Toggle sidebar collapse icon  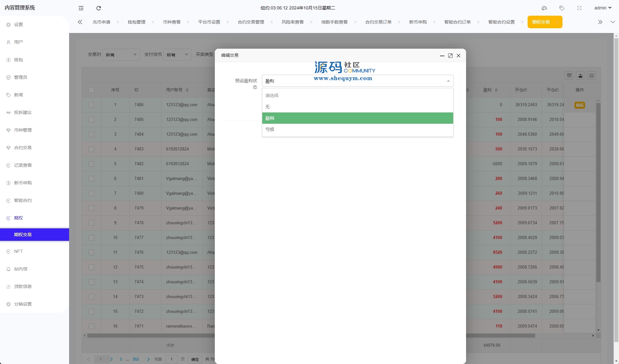coord(81,8)
